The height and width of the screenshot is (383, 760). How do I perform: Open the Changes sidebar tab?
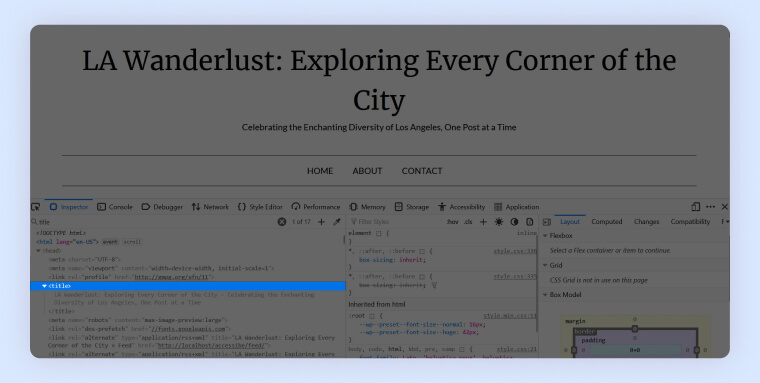pyautogui.click(x=647, y=222)
